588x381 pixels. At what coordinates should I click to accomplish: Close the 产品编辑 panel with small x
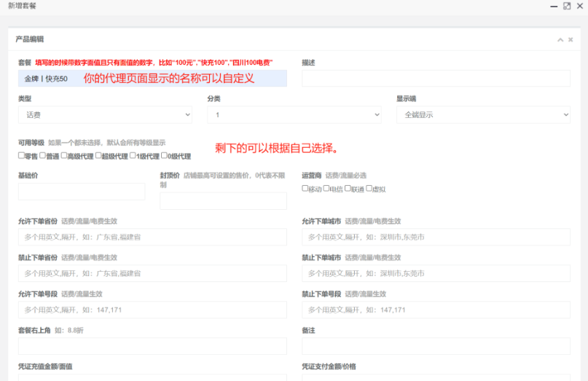point(571,39)
